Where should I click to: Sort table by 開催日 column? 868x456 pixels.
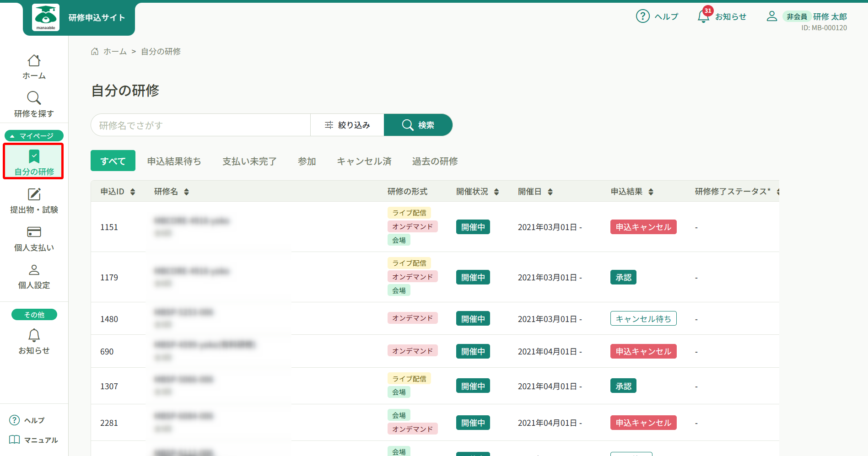550,192
